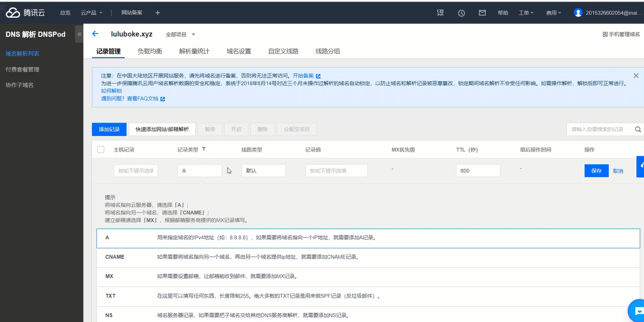Click the 添加记录 button
Screen dimensions: 644x322
(x=109, y=129)
